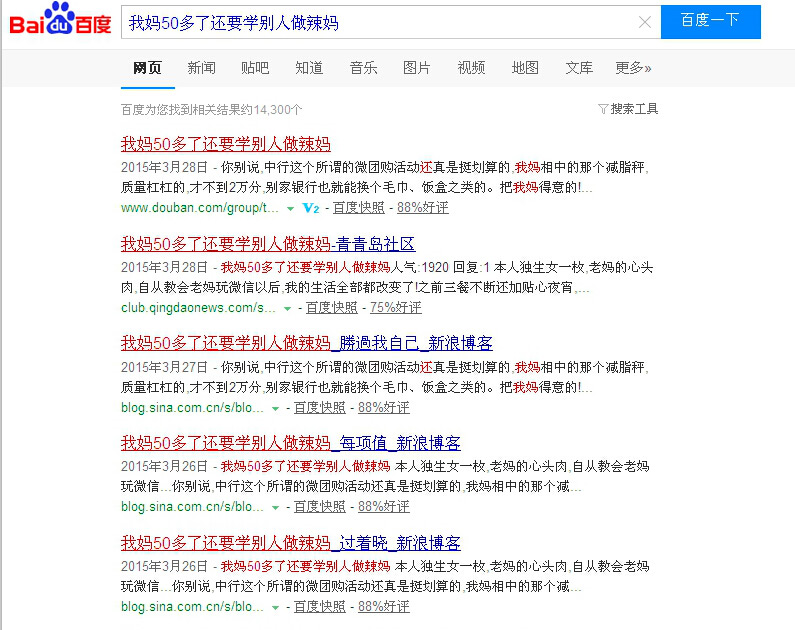795x630 pixels.
Task: Click www.douban.com/group URL
Action: pyautogui.click(x=200, y=208)
